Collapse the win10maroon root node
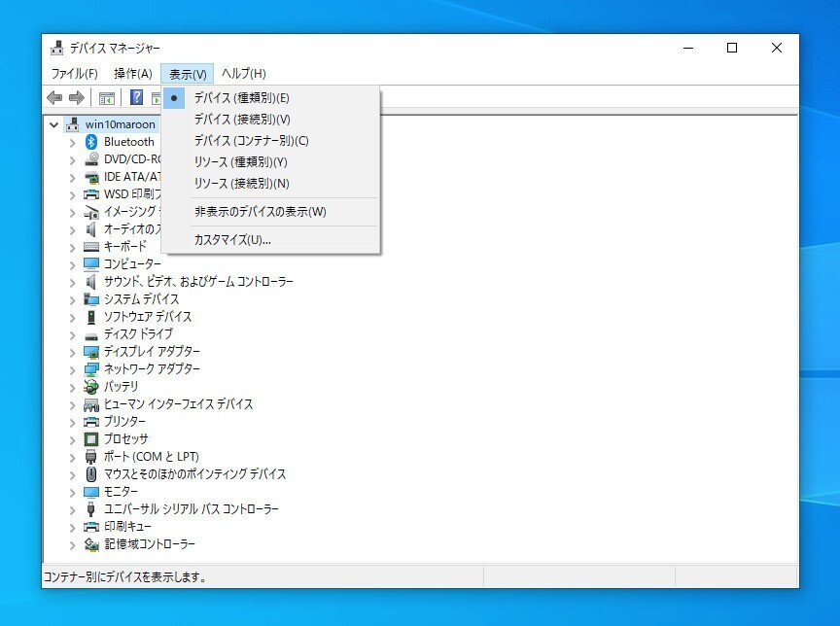The height and width of the screenshot is (626, 840). [53, 124]
